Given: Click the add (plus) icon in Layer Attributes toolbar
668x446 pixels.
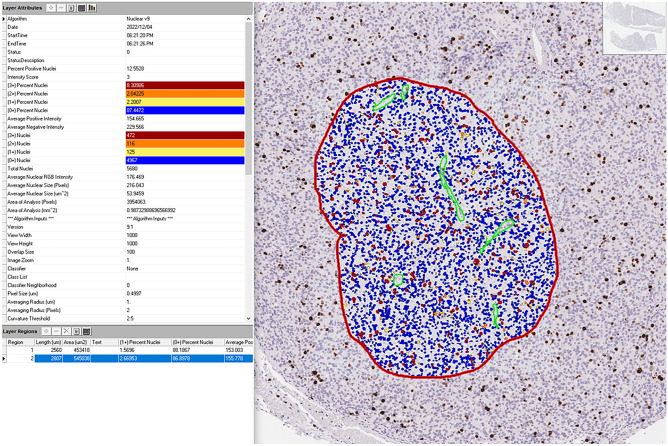Looking at the screenshot, I should [53, 7].
